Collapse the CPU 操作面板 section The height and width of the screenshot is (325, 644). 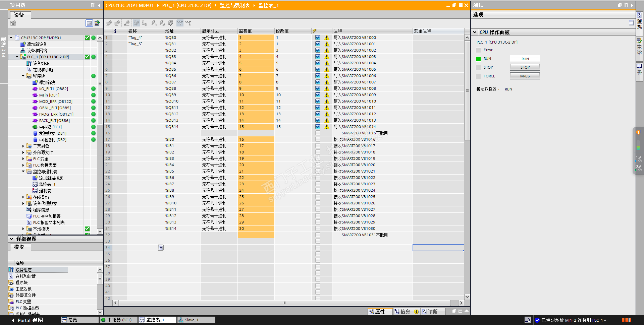coord(475,32)
